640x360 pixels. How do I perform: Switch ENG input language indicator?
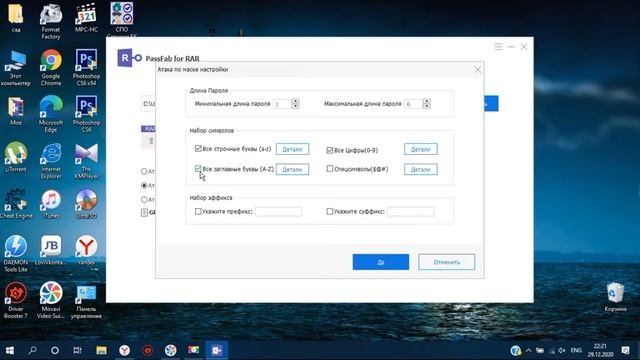[576, 350]
